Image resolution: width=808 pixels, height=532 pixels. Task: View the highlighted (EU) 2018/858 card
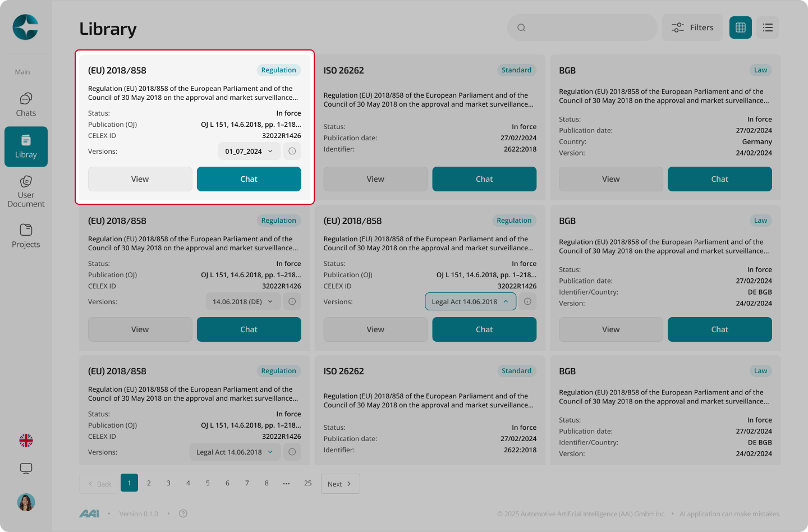pos(140,179)
